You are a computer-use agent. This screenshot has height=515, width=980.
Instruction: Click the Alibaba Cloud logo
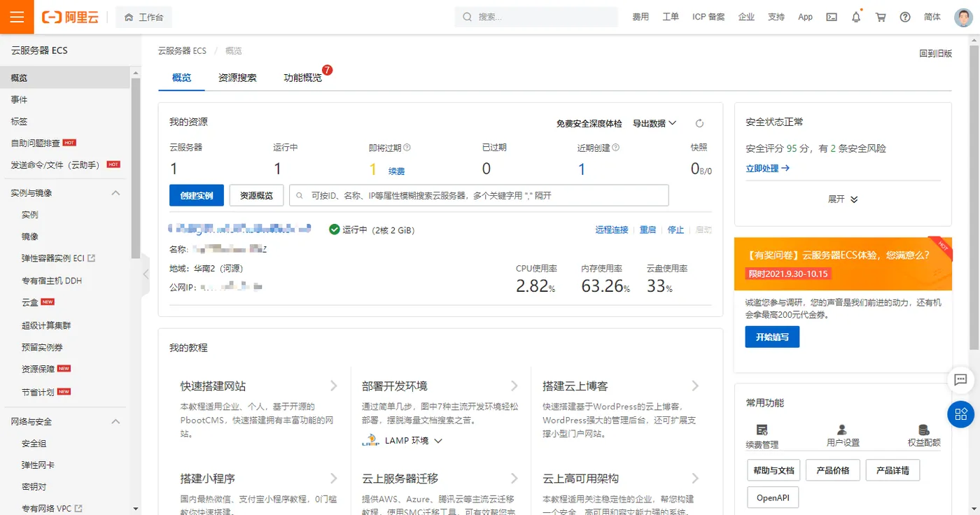(x=70, y=17)
